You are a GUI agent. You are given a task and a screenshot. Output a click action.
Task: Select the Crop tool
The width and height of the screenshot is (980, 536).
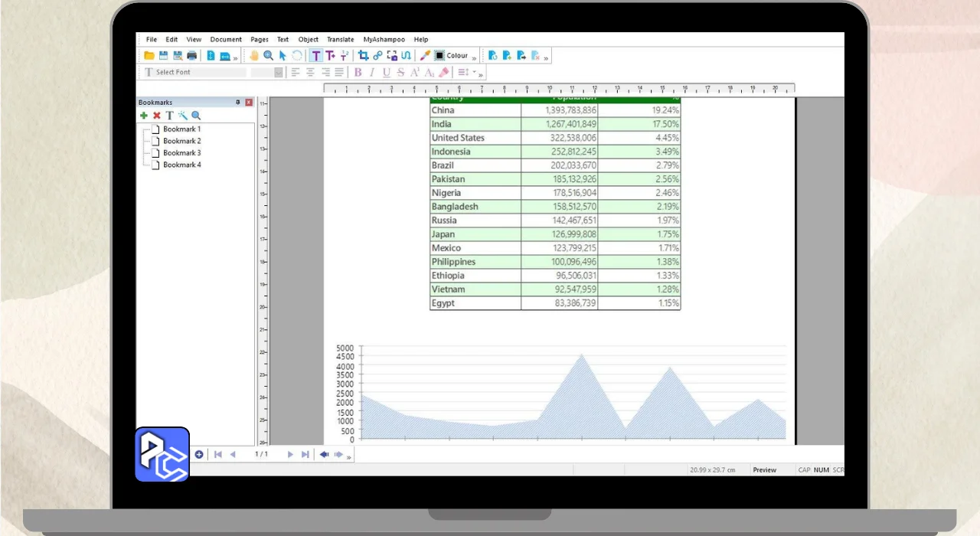[364, 55]
